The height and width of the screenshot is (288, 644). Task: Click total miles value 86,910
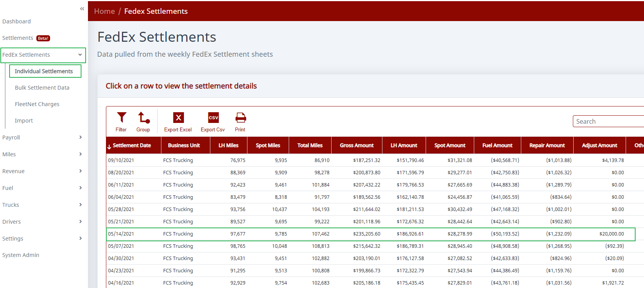(322, 160)
